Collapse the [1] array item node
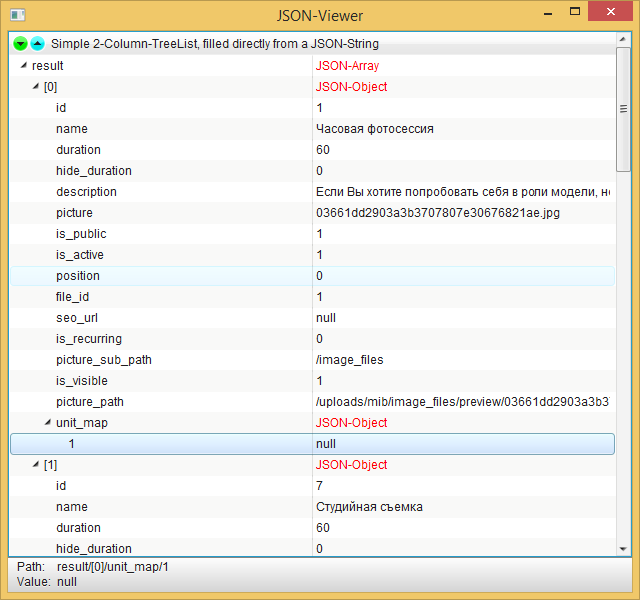The height and width of the screenshot is (600, 640). (36, 464)
